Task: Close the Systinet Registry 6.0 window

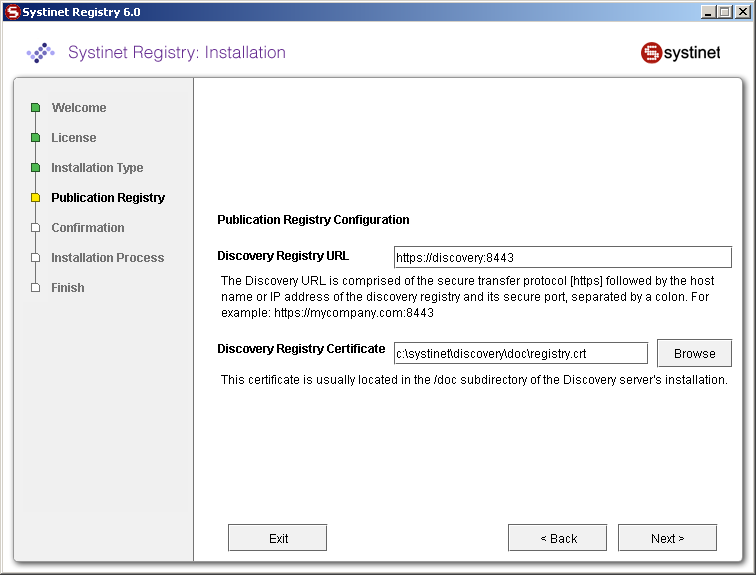Action: tap(742, 12)
